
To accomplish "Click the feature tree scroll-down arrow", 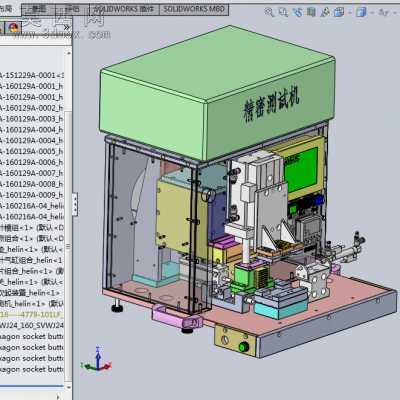I will [x=68, y=387].
